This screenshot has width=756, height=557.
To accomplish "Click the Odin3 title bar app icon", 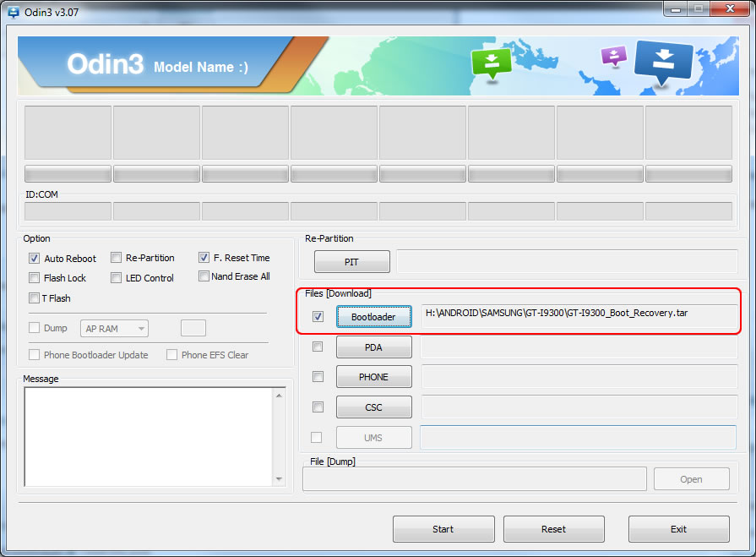I will tap(14, 12).
